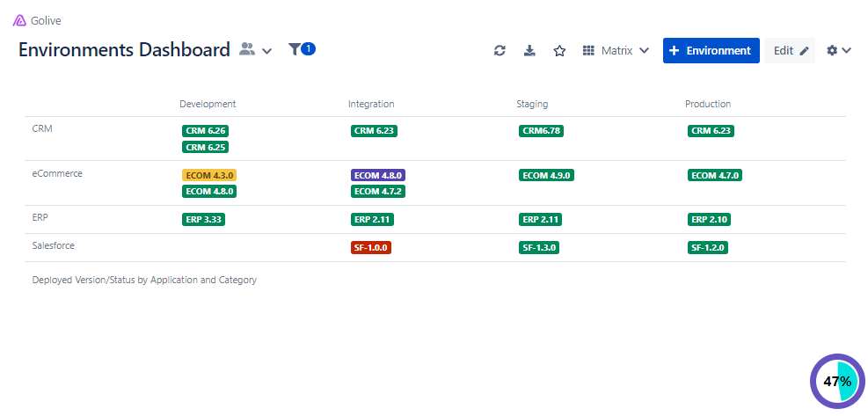Click the Edit button
This screenshot has width=868, height=416.
click(x=790, y=51)
